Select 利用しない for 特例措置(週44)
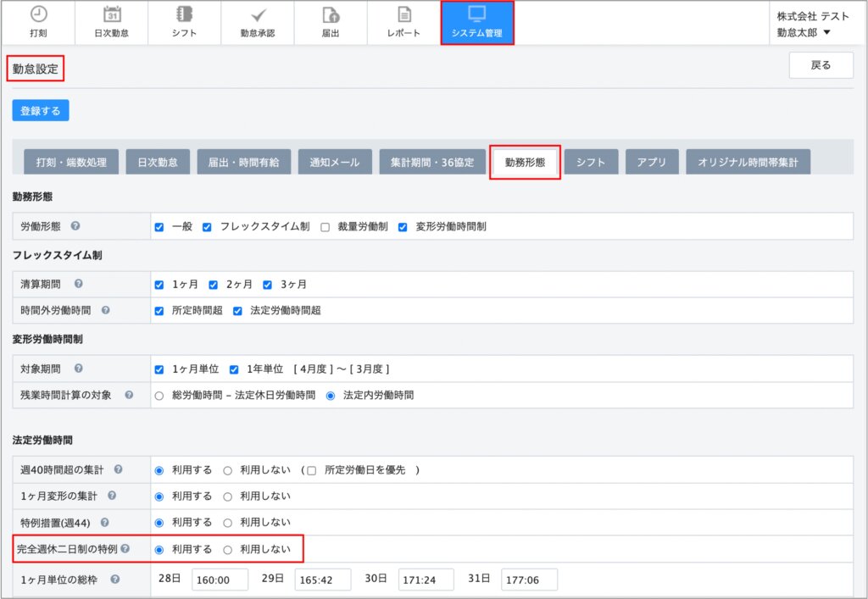Screen dimensions: 868x599 pos(227,523)
